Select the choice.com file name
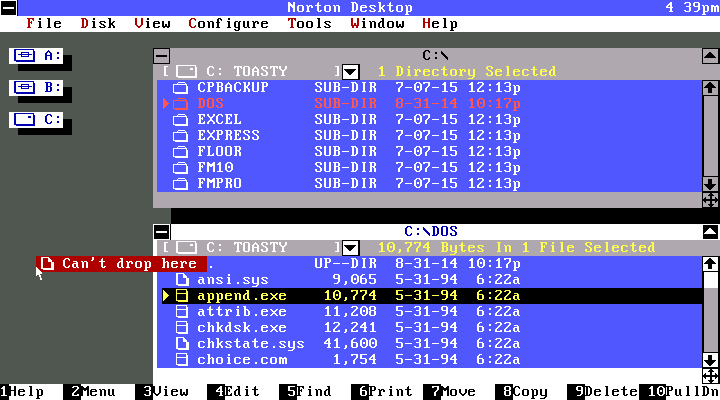The width and height of the screenshot is (720, 400). [242, 360]
